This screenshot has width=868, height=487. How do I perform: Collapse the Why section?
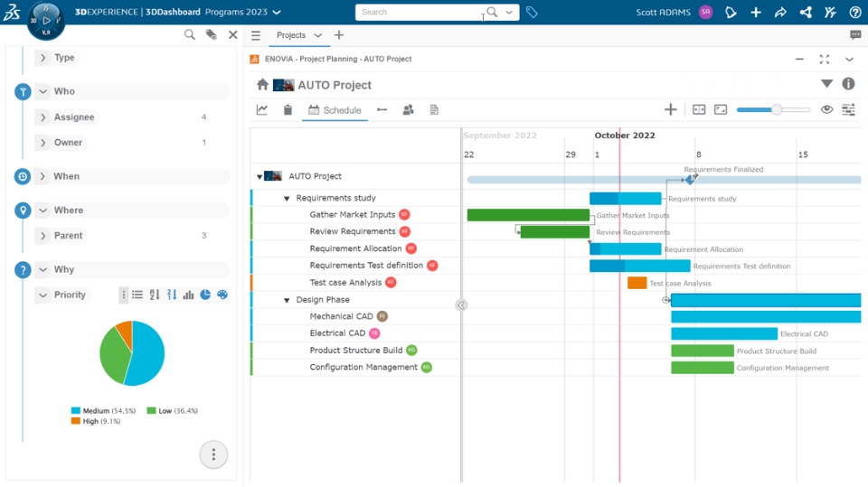[43, 269]
